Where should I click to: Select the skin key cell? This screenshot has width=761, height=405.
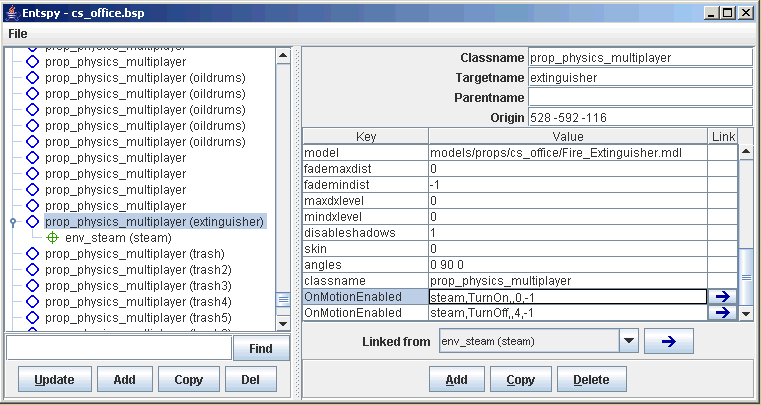coord(366,249)
